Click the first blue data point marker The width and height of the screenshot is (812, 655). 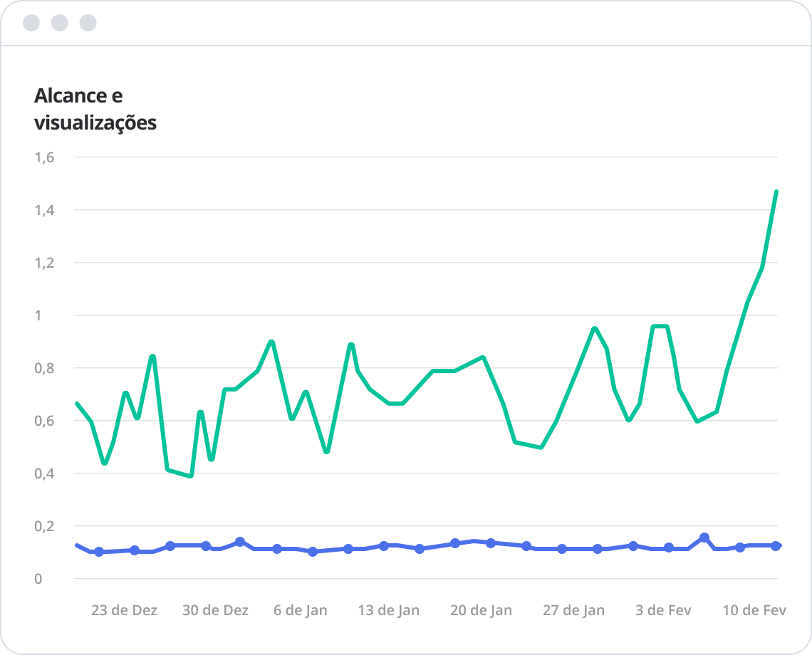coord(99,552)
